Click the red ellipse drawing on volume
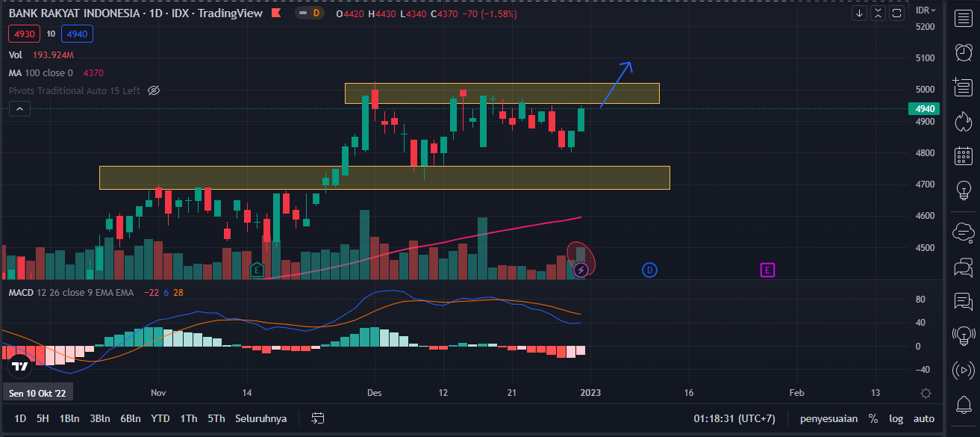Screen dimensions: 980x437 click(581, 258)
